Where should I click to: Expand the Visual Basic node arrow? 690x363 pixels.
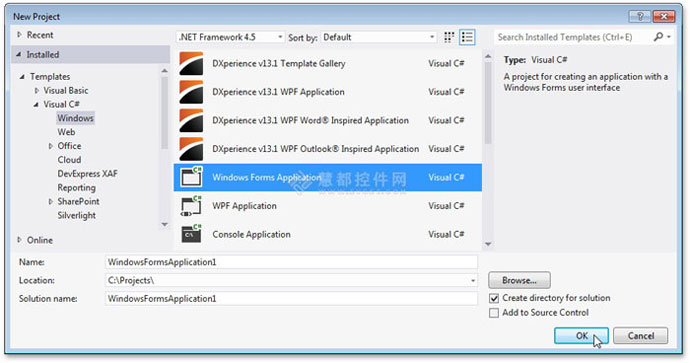coord(37,91)
